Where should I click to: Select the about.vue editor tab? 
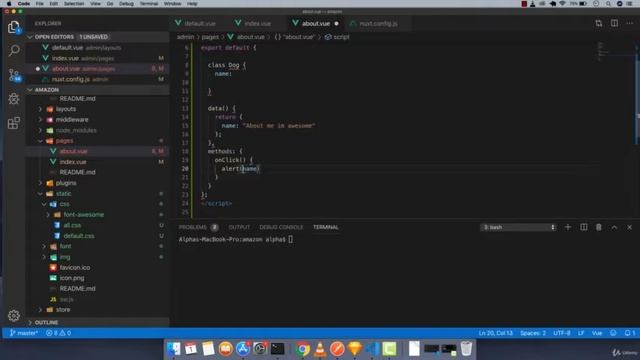(x=316, y=23)
